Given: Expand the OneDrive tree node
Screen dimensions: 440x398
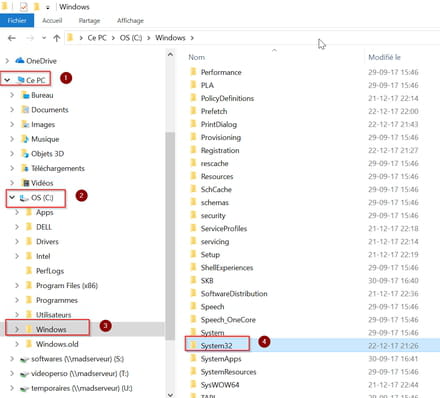Looking at the screenshot, I should tap(7, 61).
